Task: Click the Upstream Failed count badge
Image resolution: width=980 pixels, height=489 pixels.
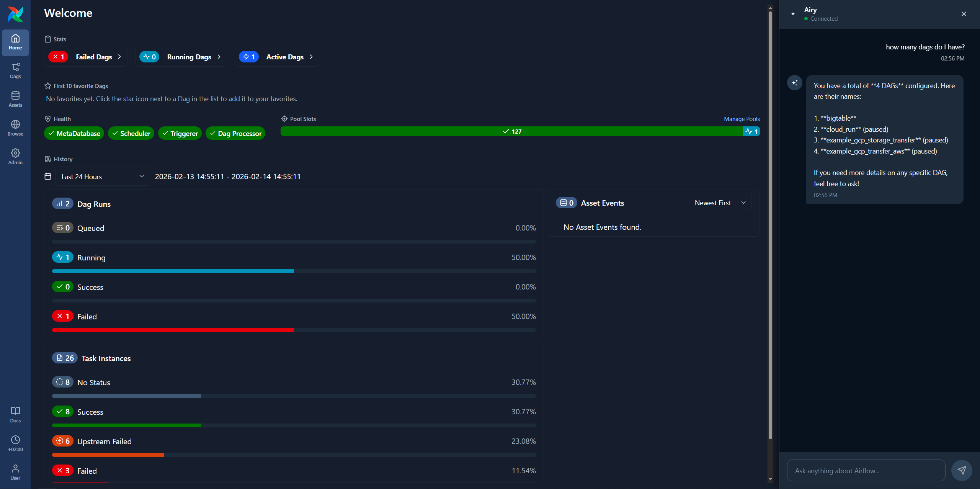Action: 63,441
